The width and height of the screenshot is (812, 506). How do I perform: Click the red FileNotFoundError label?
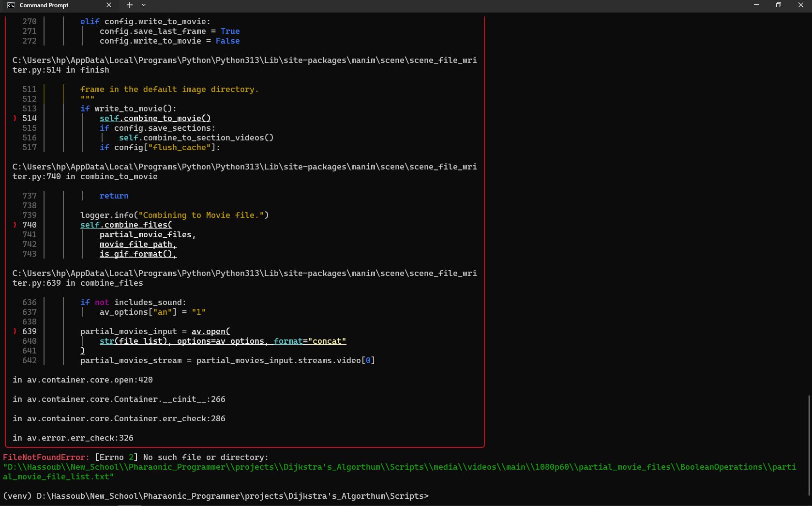coord(46,457)
